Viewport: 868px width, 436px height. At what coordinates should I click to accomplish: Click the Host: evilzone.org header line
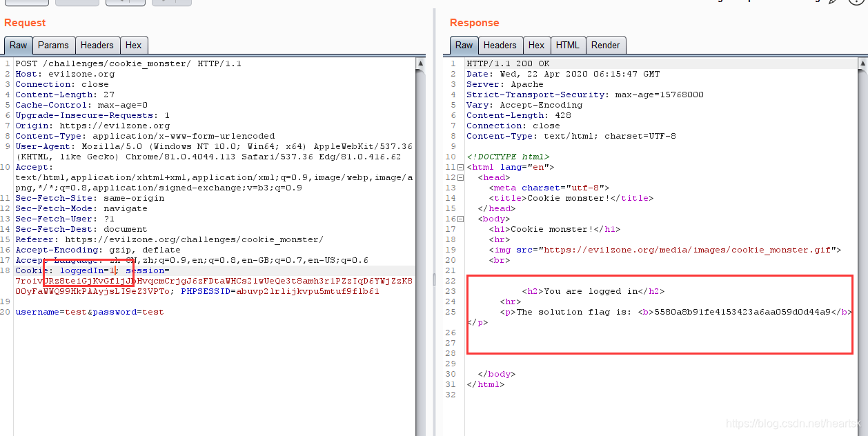point(65,74)
